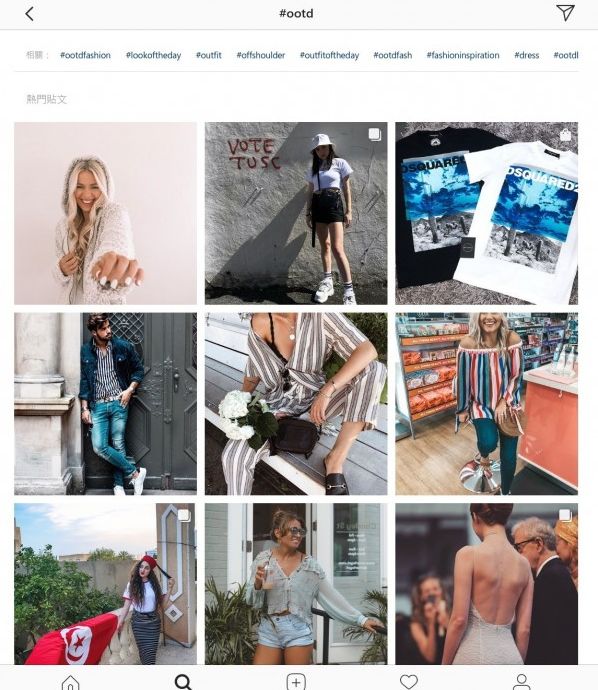Open off-shoulder striped top store post
Image resolution: width=598 pixels, height=690 pixels.
[487, 404]
